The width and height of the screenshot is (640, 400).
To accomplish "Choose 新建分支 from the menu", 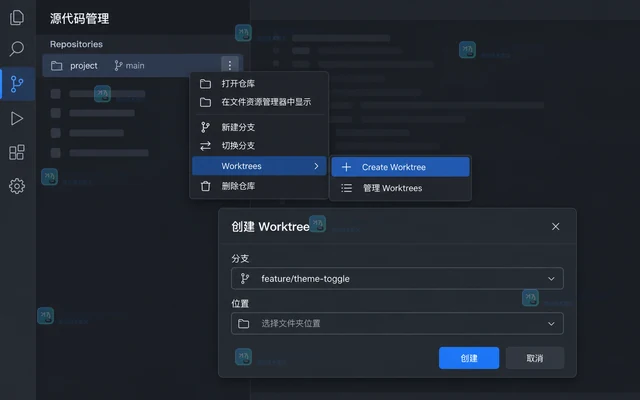I will 259,127.
